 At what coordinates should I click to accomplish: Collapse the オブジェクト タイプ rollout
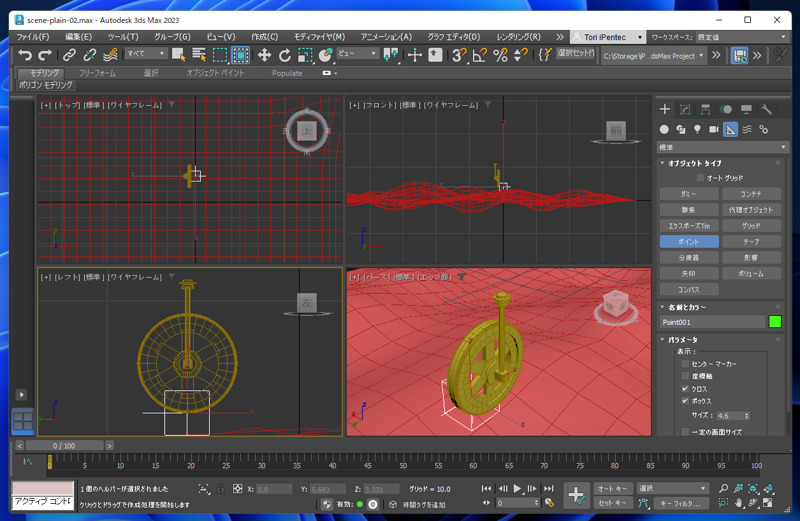coord(694,163)
